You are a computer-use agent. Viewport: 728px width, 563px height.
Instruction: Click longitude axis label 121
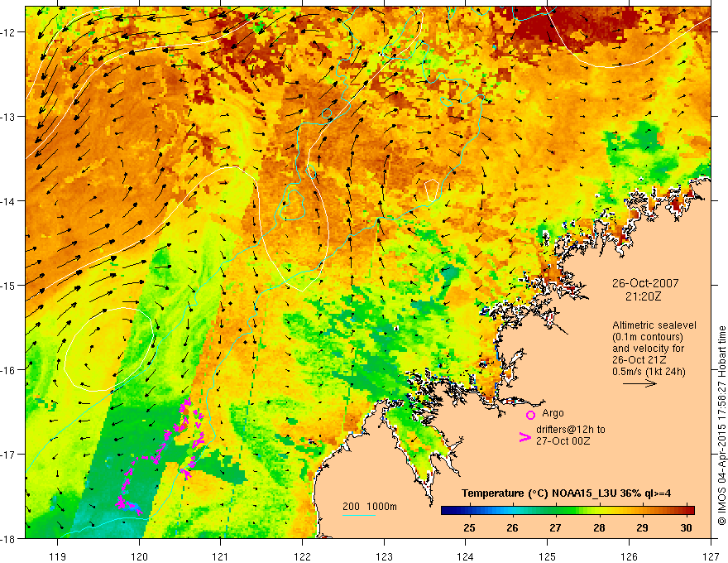click(x=221, y=557)
